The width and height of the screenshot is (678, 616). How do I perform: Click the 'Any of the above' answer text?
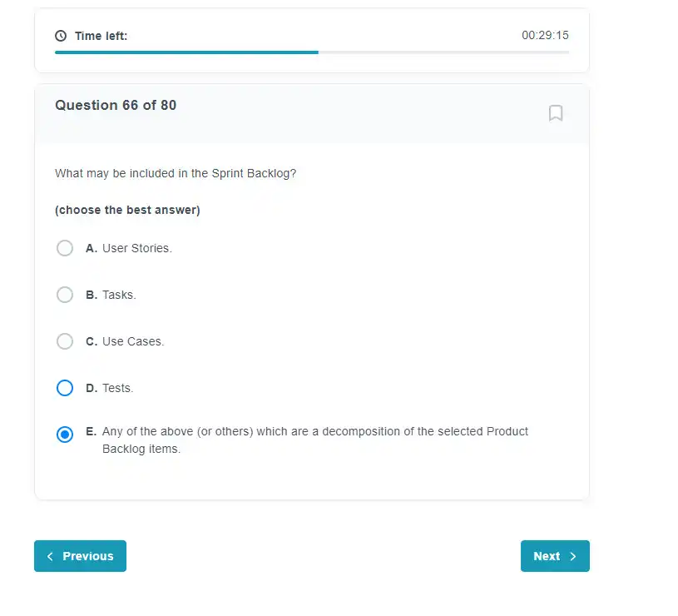(315, 440)
